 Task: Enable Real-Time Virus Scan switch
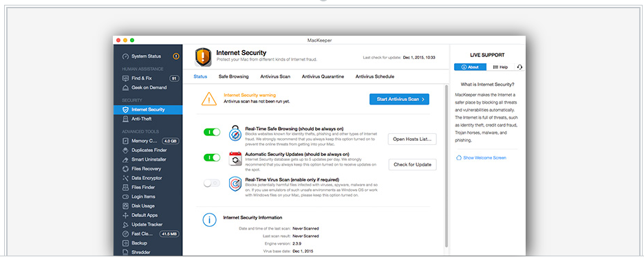tap(212, 183)
